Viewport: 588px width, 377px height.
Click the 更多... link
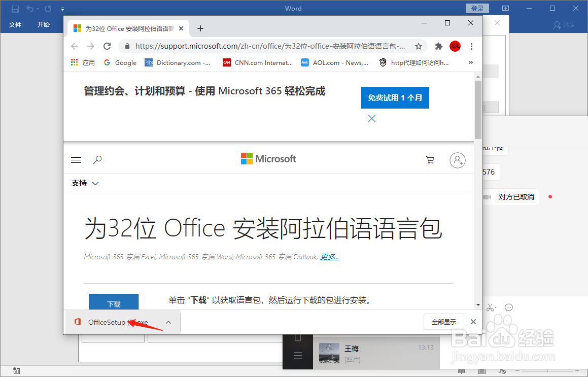329,257
